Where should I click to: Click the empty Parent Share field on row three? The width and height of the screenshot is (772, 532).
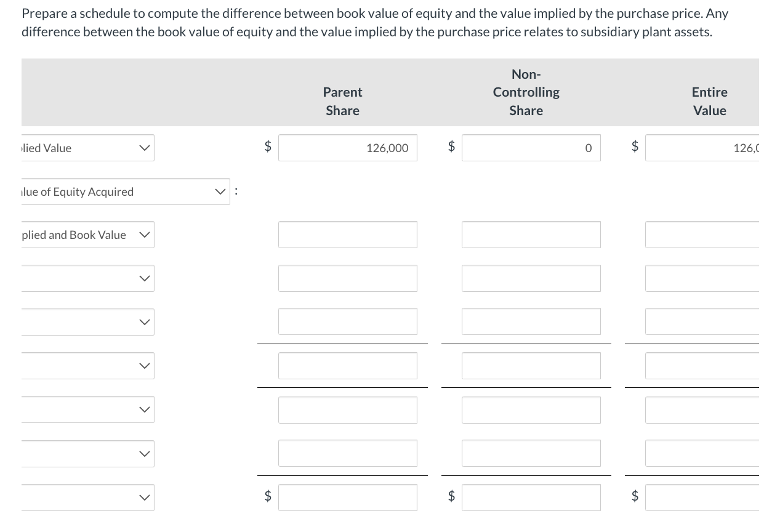(x=348, y=235)
